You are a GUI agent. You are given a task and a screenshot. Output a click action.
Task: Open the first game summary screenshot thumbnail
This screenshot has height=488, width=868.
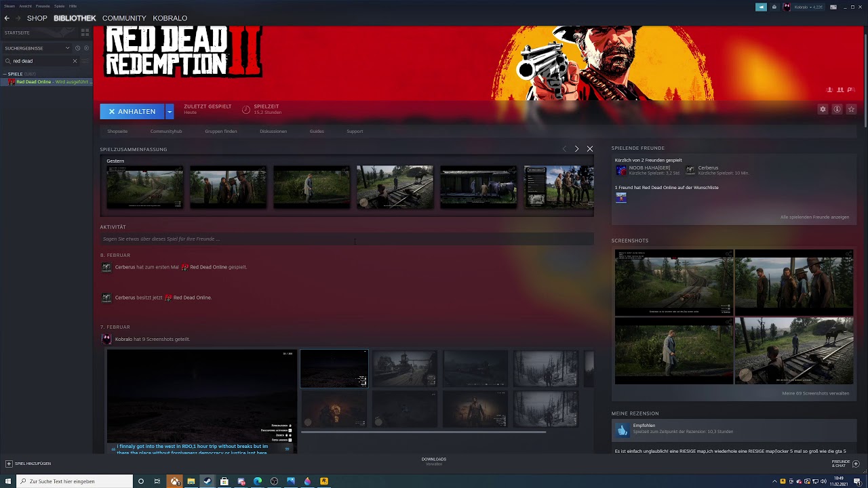[144, 187]
